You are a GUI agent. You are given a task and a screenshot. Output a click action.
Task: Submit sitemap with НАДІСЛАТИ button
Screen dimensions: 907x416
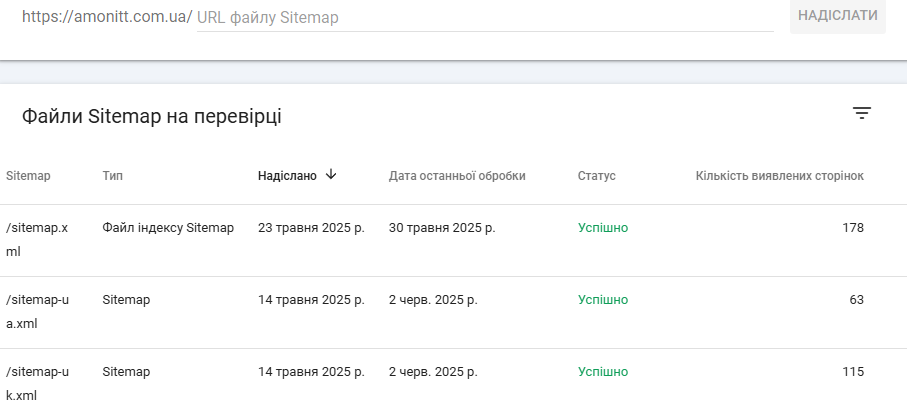coord(838,16)
